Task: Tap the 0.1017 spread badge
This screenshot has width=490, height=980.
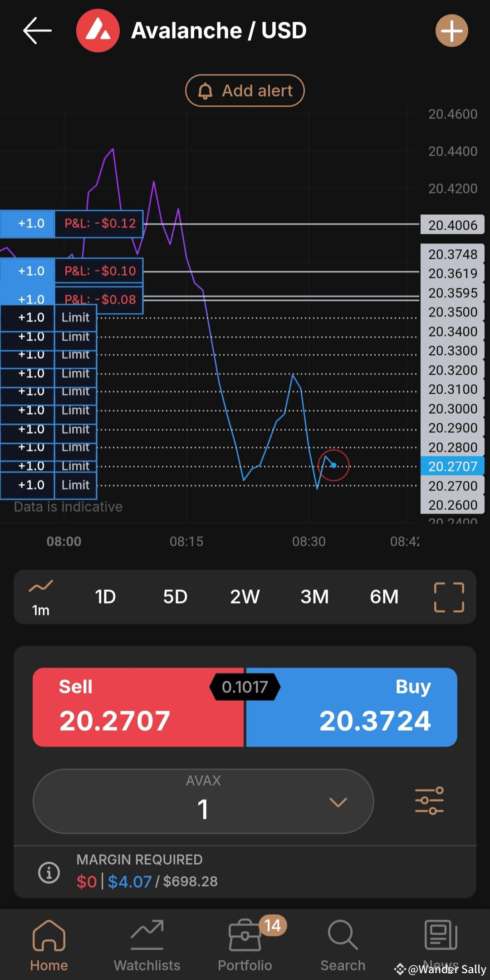Action: 245,687
